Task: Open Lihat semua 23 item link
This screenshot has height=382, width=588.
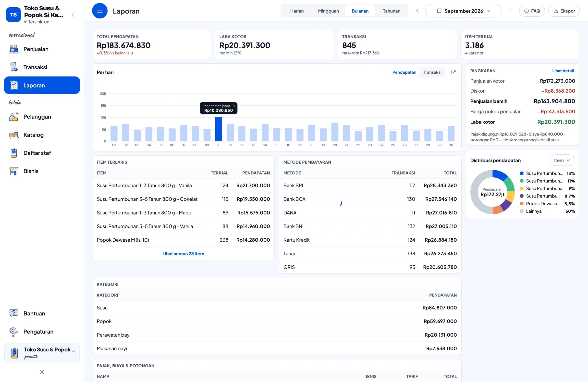Action: [x=183, y=254]
